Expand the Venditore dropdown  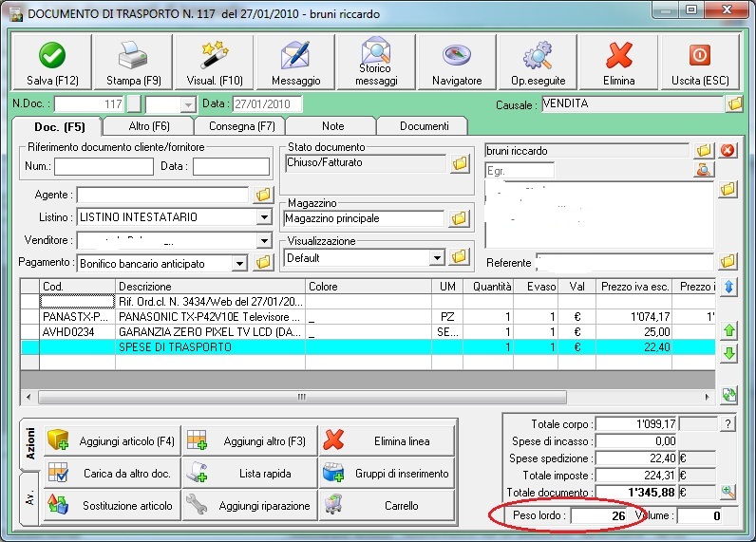[264, 240]
